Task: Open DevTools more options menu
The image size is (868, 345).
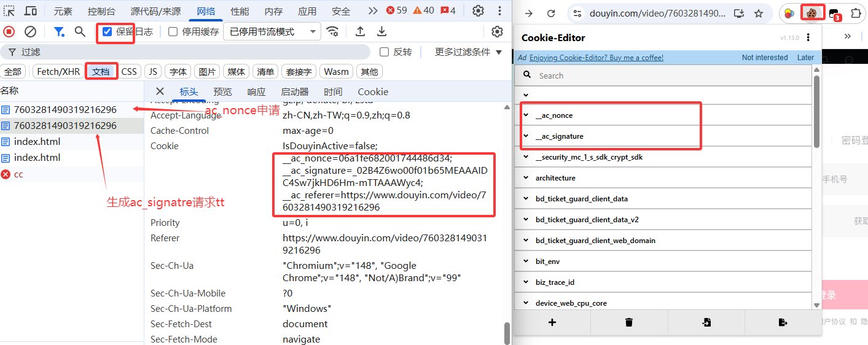Action: coord(500,10)
